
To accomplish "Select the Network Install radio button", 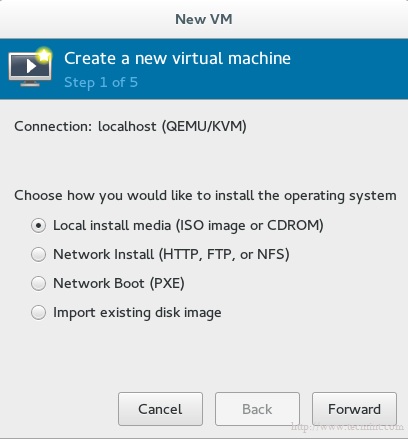I will 38,255.
